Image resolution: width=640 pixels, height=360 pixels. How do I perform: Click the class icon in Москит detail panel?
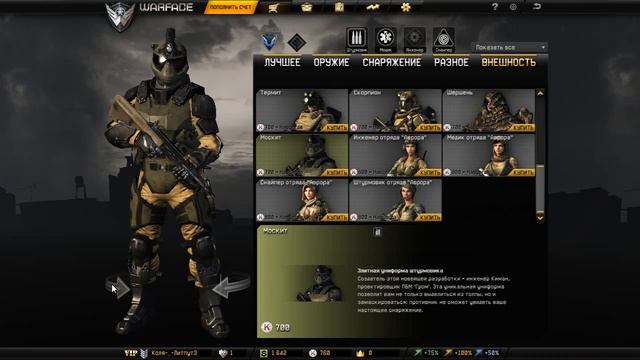click(378, 232)
